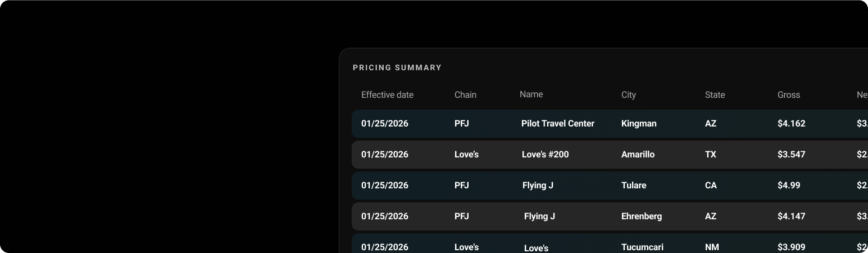The image size is (868, 253).
Task: Click the Ehrenberg city cell
Action: point(642,216)
